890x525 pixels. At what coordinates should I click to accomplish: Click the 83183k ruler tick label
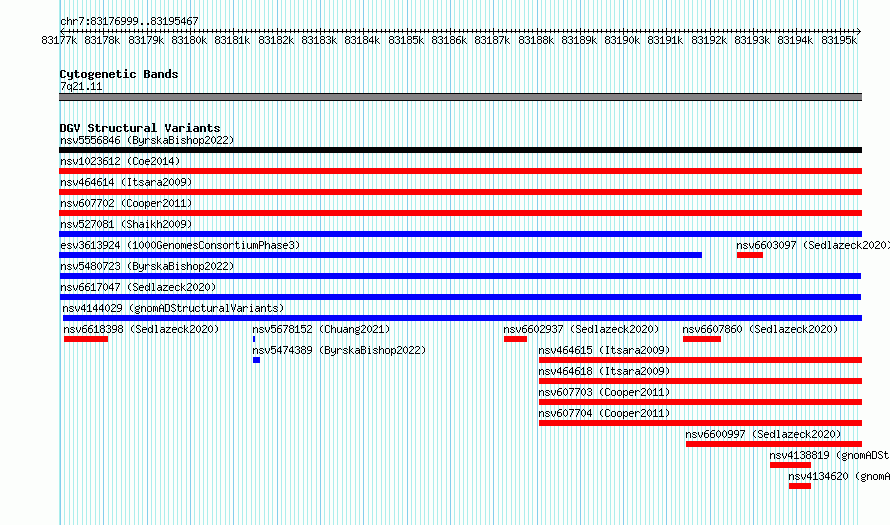(x=319, y=40)
